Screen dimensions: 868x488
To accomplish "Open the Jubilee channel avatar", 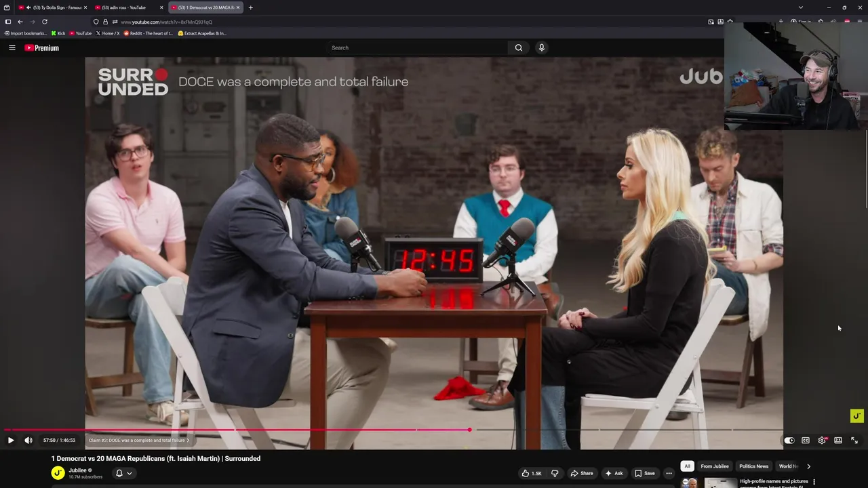I will tap(58, 473).
